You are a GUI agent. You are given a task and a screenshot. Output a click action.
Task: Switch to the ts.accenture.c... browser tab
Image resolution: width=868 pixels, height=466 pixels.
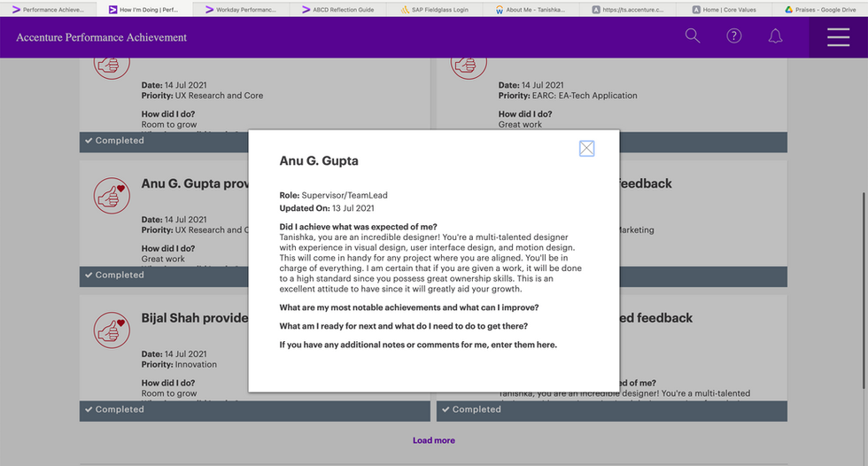(x=628, y=10)
